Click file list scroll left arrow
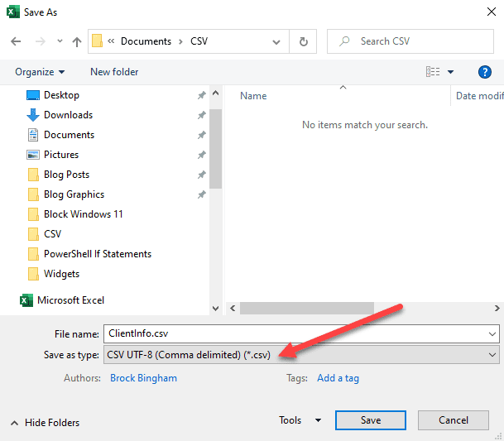This screenshot has width=504, height=441. pos(233,309)
